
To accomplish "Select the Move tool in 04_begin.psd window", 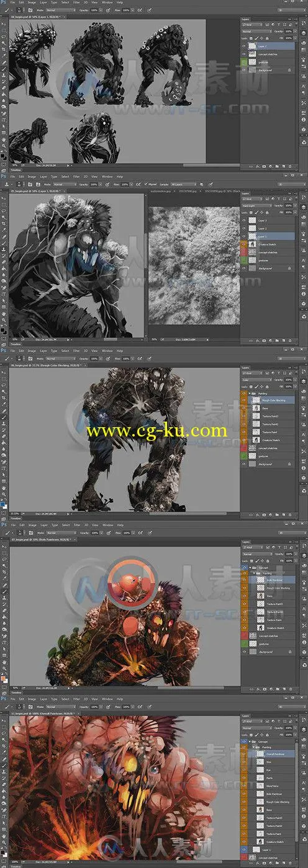I will tap(4, 25).
